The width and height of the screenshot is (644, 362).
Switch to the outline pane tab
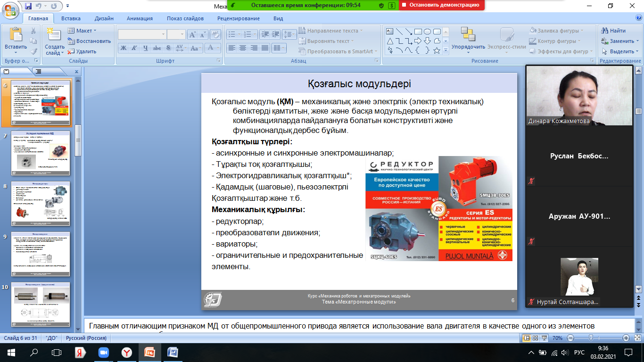pos(39,71)
